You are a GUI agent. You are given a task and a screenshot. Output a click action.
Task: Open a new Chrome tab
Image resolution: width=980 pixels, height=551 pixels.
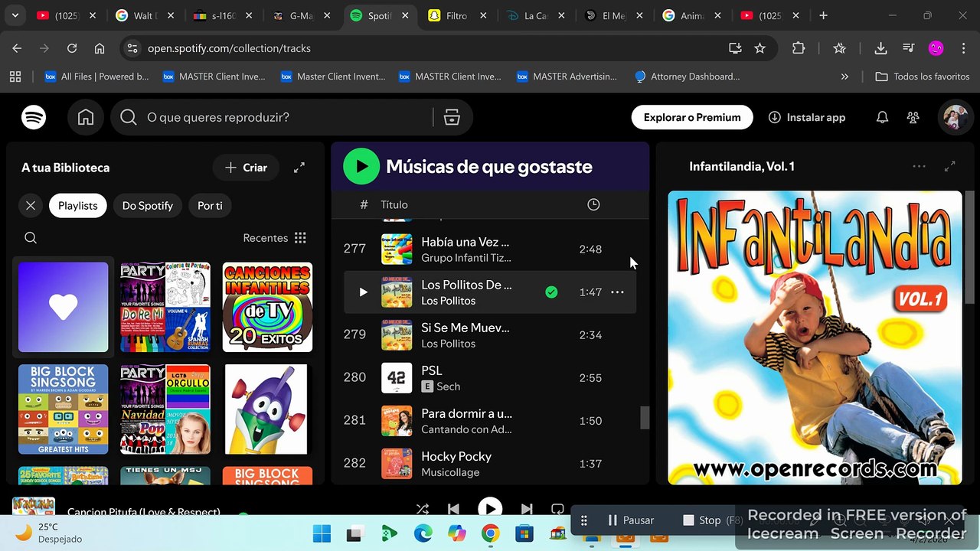[823, 15]
